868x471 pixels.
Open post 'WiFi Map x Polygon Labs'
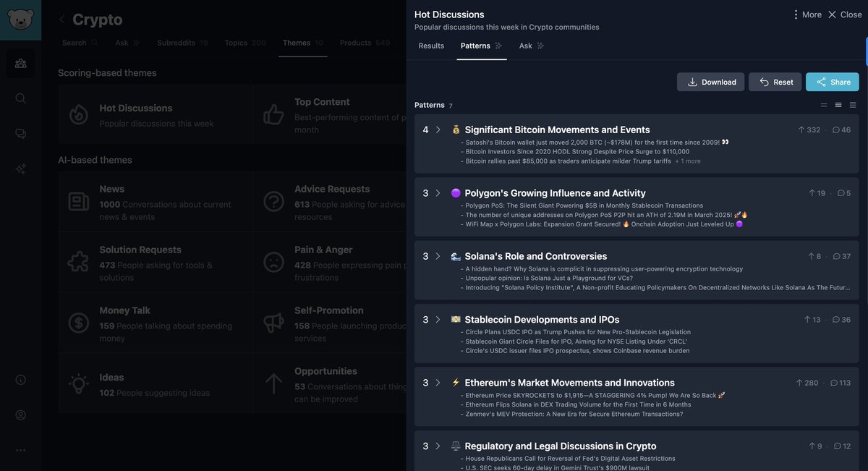pos(604,224)
